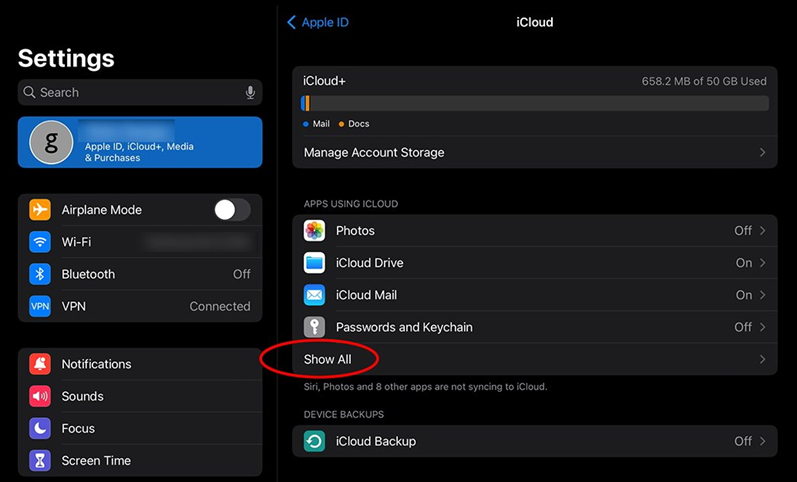The width and height of the screenshot is (797, 482).
Task: Tap the Photos Off status
Action: 743,230
